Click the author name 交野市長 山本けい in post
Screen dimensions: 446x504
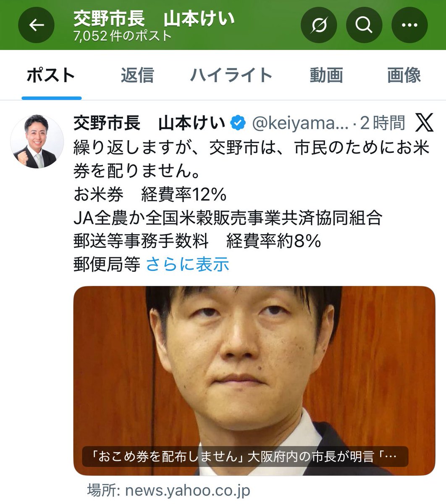tap(149, 123)
